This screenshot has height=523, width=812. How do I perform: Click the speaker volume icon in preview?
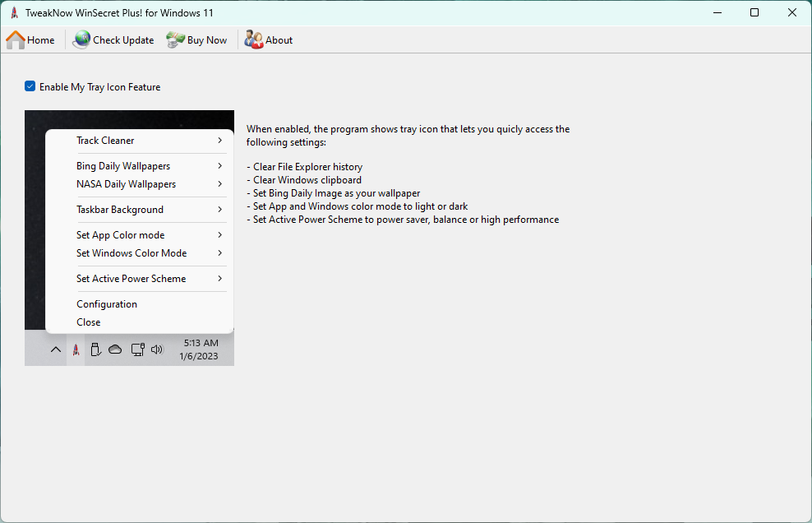click(157, 349)
